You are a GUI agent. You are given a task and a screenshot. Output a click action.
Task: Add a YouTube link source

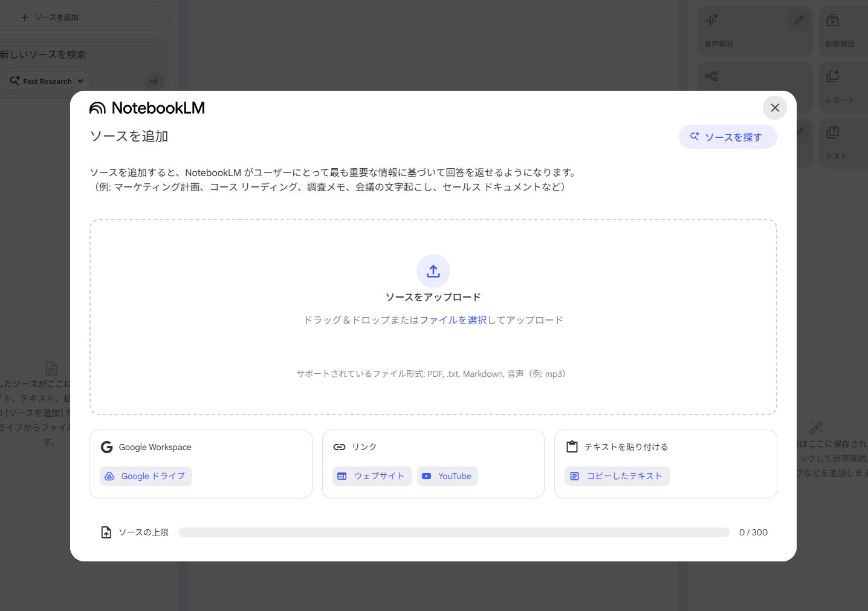click(x=447, y=476)
